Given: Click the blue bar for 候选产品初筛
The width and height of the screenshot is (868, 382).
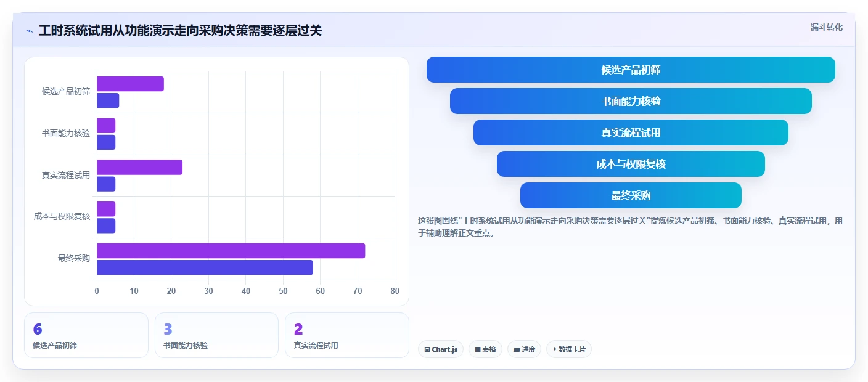Looking at the screenshot, I should click(x=108, y=100).
